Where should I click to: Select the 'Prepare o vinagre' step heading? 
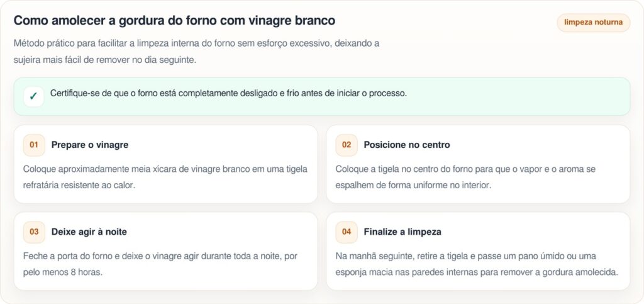[x=90, y=145]
